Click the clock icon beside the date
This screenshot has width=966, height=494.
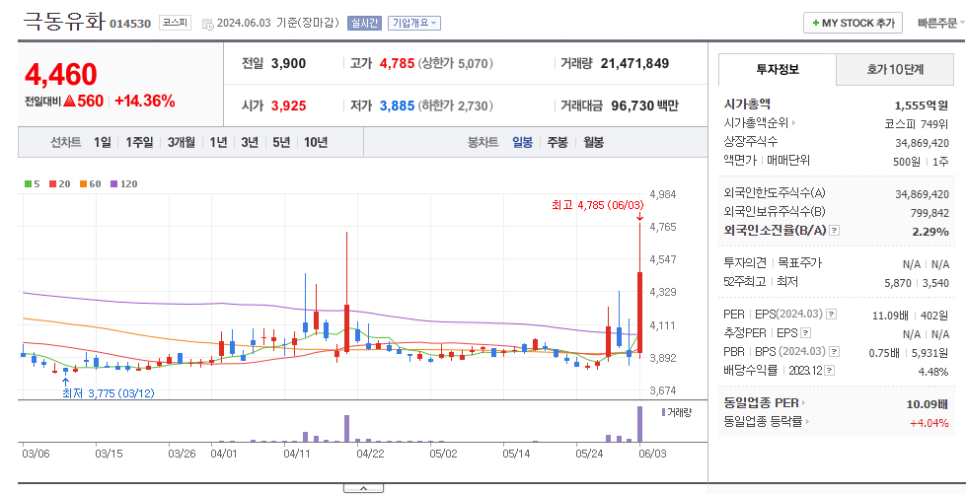pyautogui.click(x=208, y=23)
